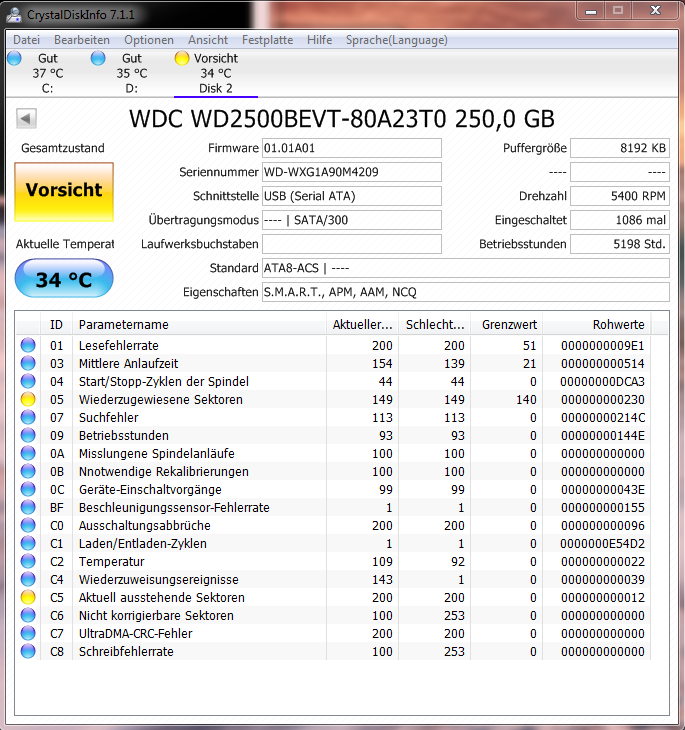Click the disk model title WDC WD2500BEVT-80A23T0
Viewport: 685px width, 730px height.
pyautogui.click(x=341, y=119)
